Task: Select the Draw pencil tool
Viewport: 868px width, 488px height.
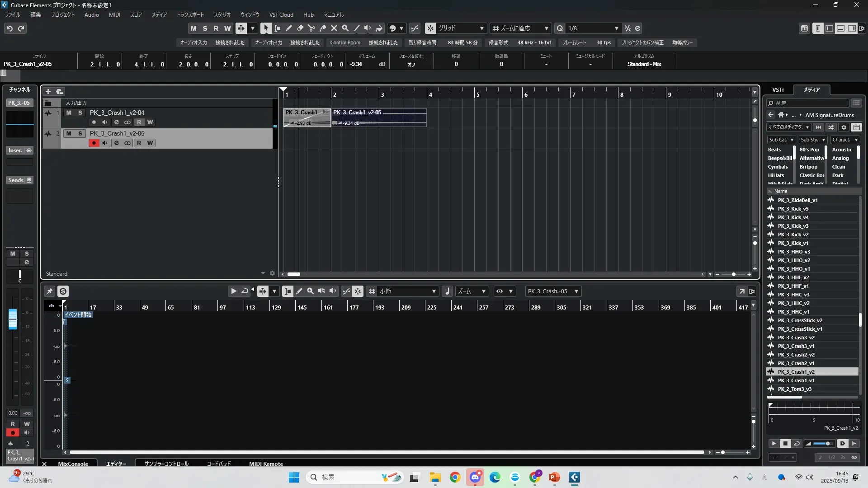Action: coord(288,28)
